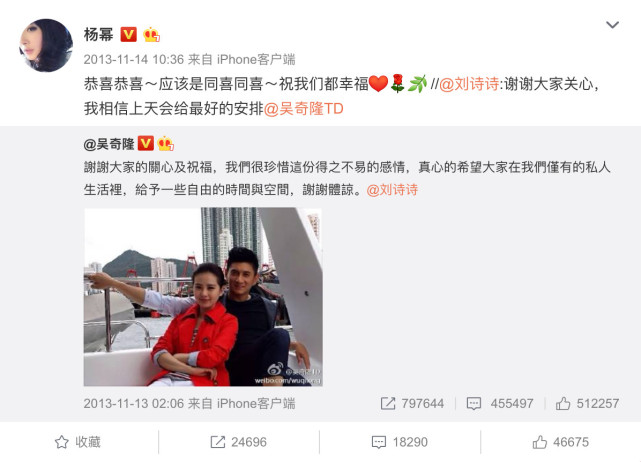Like the original post with 512257 likes
Viewport: 641px width, 462px height.
587,404
